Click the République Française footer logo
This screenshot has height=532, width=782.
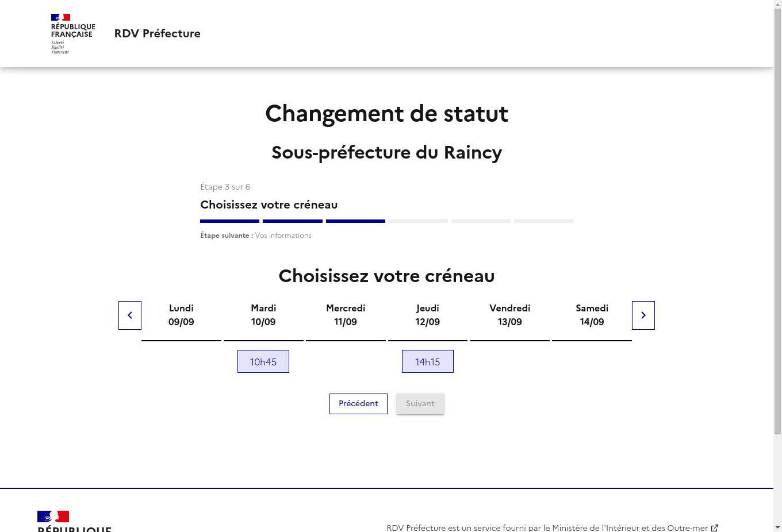74,521
